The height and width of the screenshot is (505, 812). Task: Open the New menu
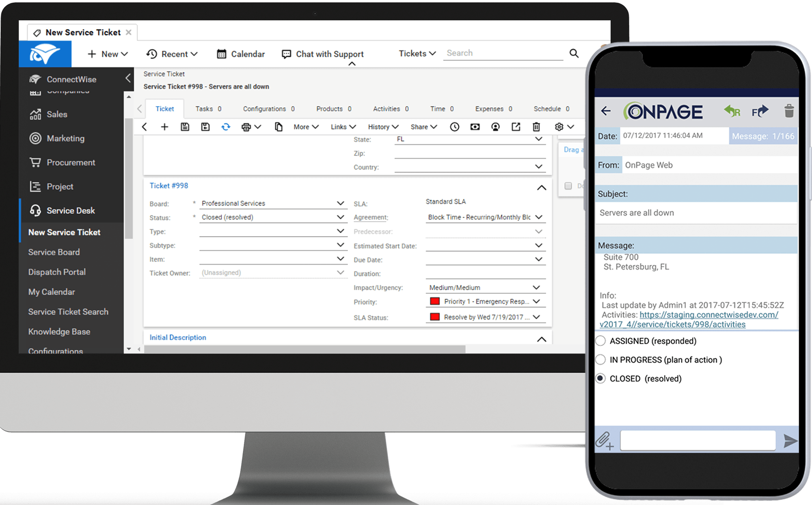pos(108,54)
